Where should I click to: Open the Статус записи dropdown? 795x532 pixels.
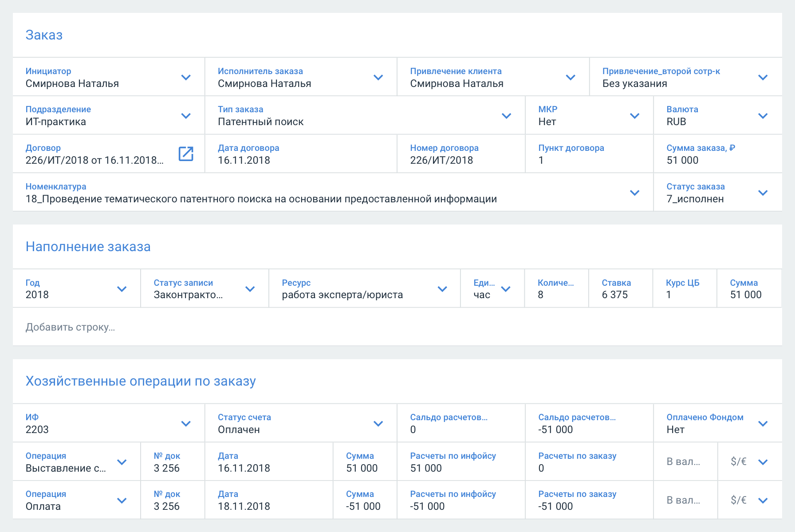(250, 289)
